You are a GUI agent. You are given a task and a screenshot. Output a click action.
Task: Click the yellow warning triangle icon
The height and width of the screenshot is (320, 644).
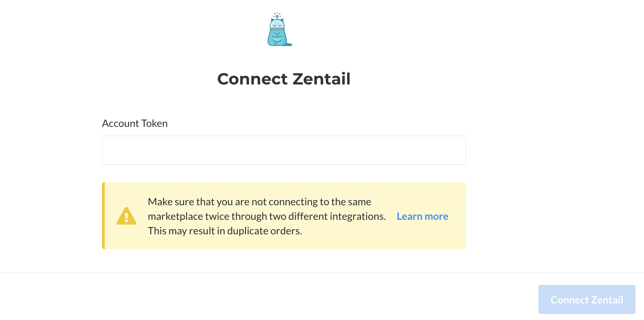click(126, 216)
